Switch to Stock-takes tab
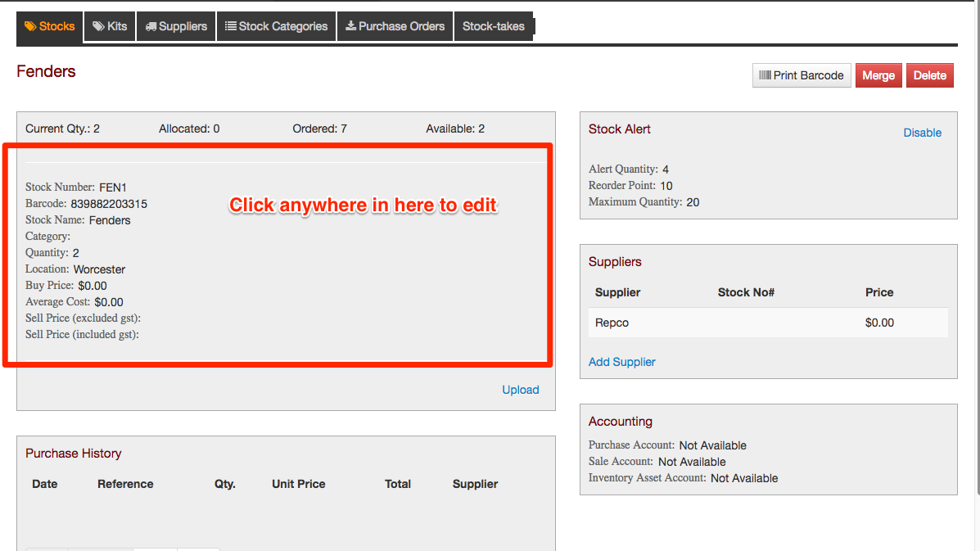This screenshot has height=551, width=980. (493, 26)
